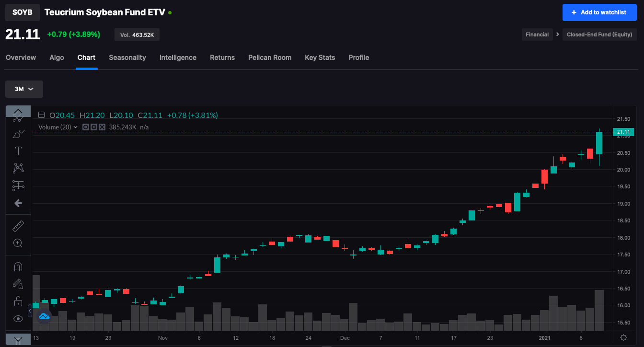Click the SOYB ticker badge
Image resolution: width=644 pixels, height=347 pixels.
[23, 12]
